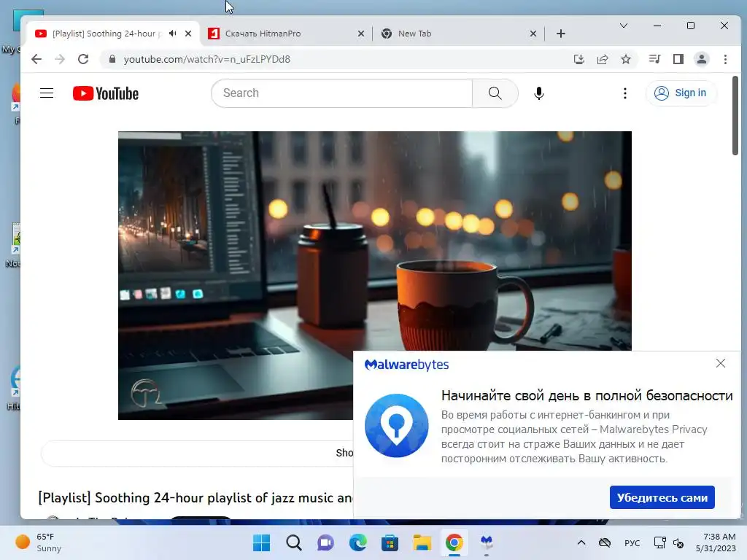Screen dimensions: 747x560
Task: Click the sync-off cloud tray icon
Action: [605, 542]
